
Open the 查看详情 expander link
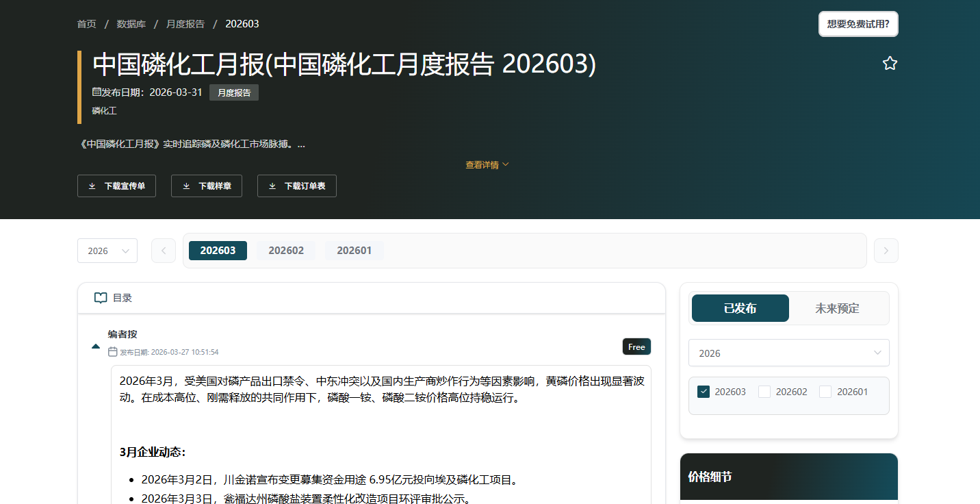[x=487, y=164]
